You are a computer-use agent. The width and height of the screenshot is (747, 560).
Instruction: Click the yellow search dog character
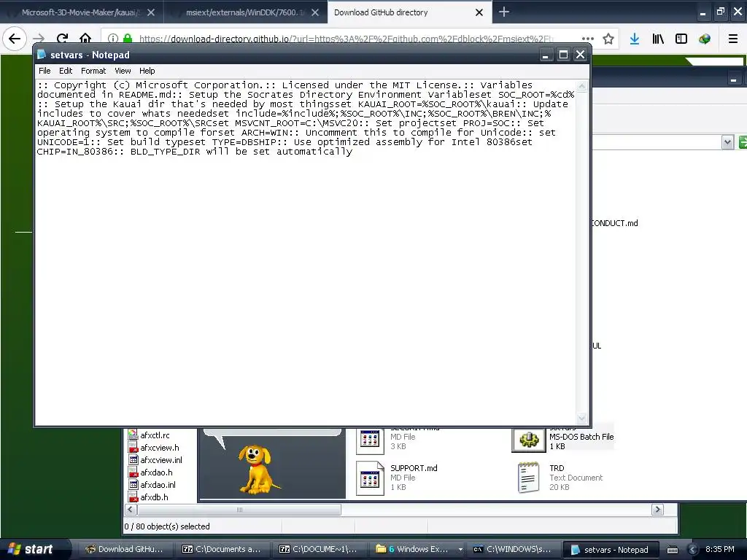tap(258, 470)
